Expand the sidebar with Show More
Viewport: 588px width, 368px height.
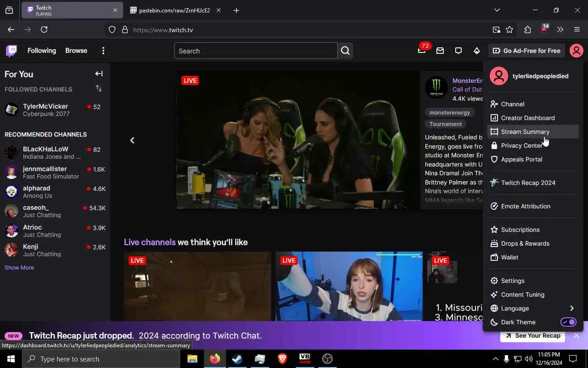(19, 267)
